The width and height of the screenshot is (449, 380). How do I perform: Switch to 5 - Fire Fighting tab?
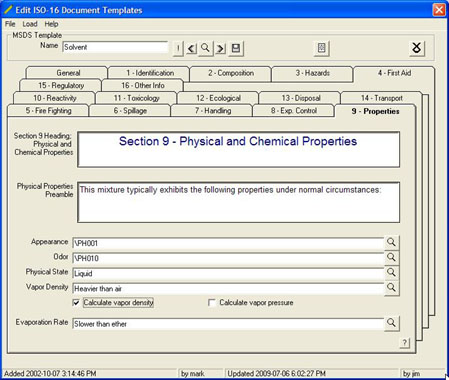(x=48, y=111)
